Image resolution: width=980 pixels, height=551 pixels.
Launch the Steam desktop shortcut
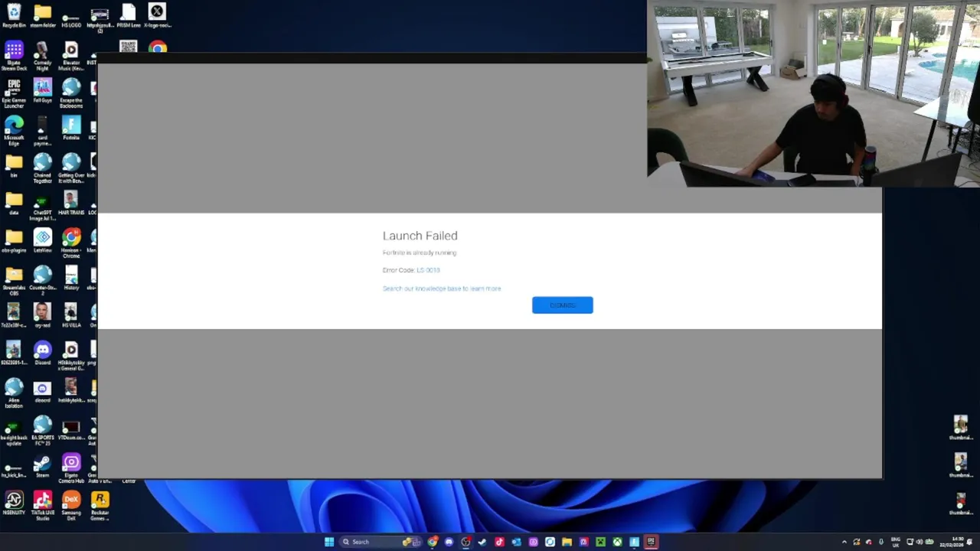coord(43,466)
